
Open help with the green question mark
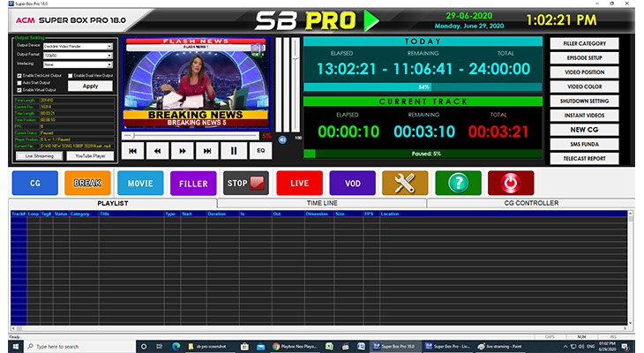click(458, 183)
